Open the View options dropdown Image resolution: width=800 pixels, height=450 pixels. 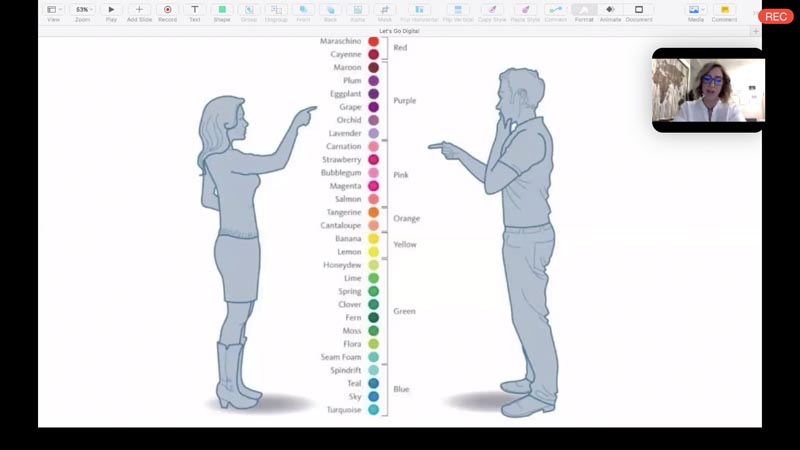tap(51, 10)
